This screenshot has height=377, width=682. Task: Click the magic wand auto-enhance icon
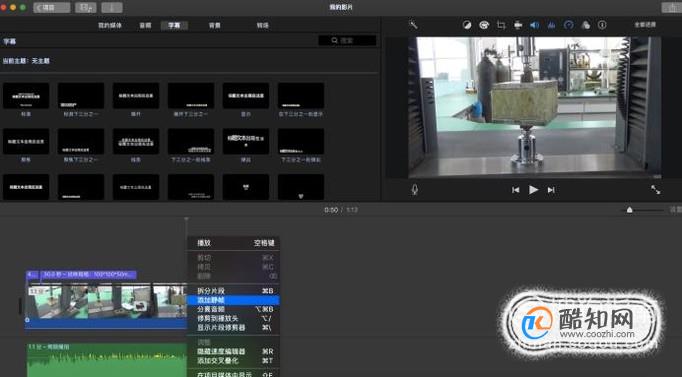(413, 25)
